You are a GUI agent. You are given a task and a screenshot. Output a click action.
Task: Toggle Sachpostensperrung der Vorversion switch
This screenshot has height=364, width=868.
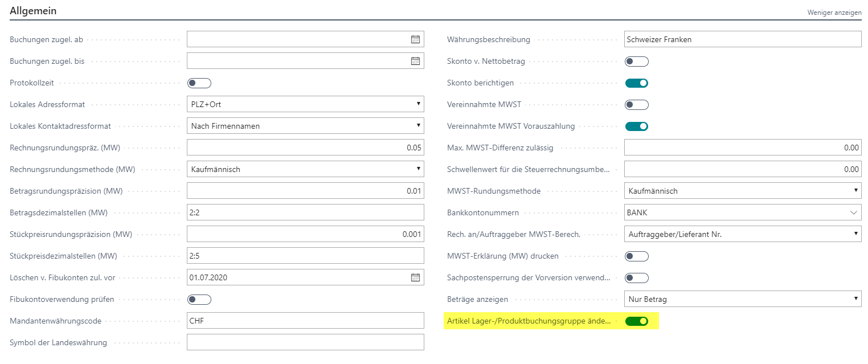[x=637, y=278]
